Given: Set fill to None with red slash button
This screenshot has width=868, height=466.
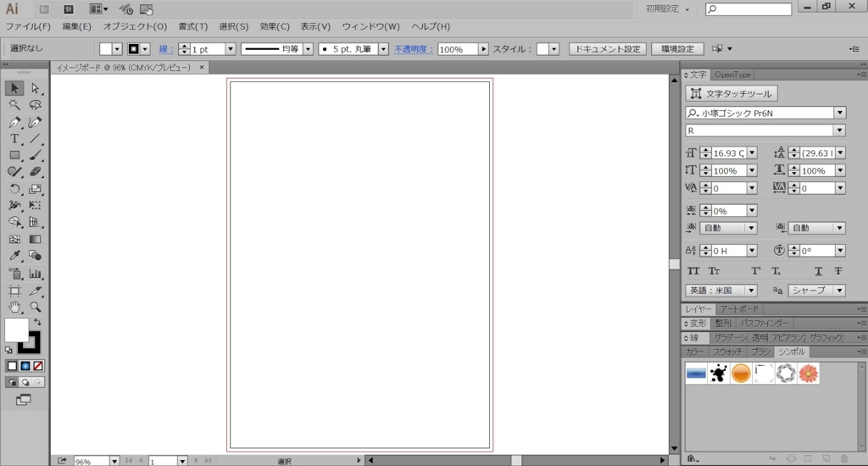Looking at the screenshot, I should [x=38, y=366].
